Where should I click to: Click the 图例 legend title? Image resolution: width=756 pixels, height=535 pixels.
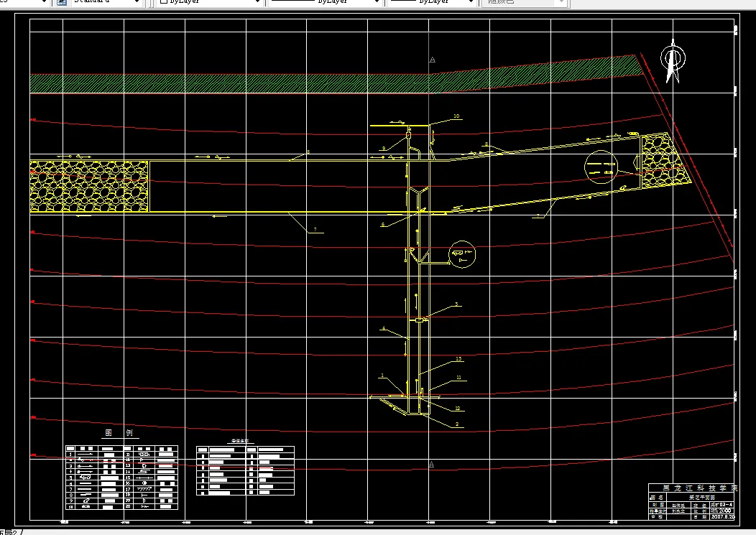[x=119, y=432]
